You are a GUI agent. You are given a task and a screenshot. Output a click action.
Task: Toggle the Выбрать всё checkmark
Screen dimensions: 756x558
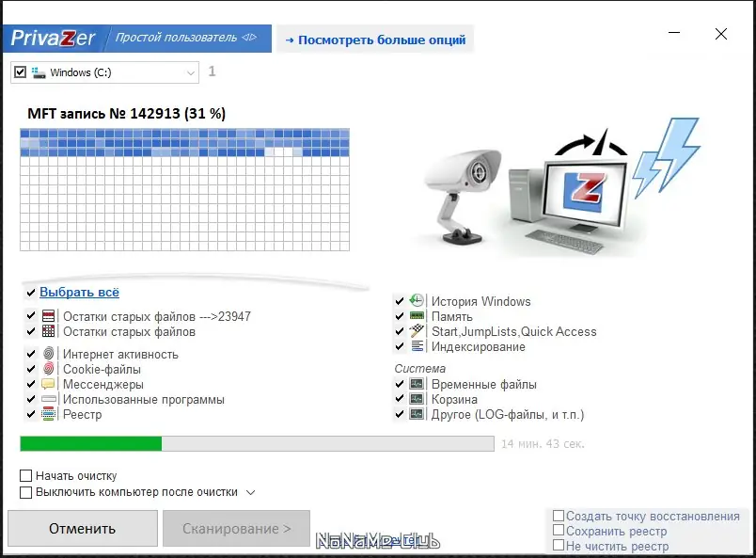tap(31, 293)
